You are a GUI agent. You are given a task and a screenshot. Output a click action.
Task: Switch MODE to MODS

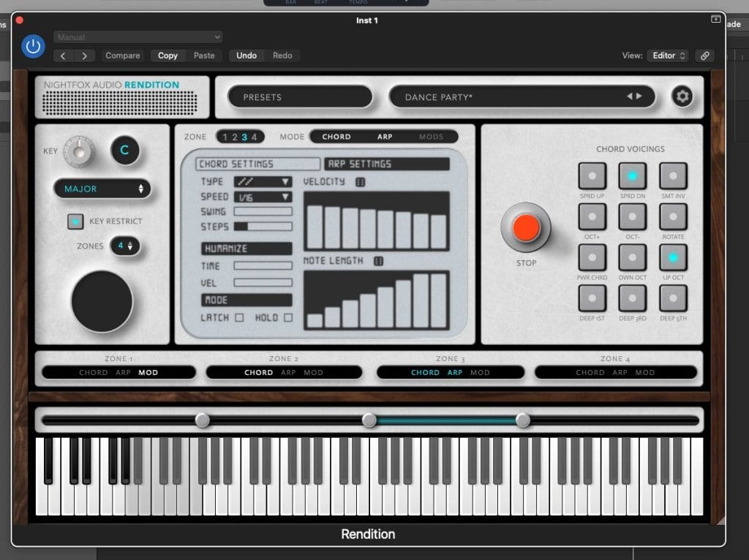pyautogui.click(x=431, y=137)
